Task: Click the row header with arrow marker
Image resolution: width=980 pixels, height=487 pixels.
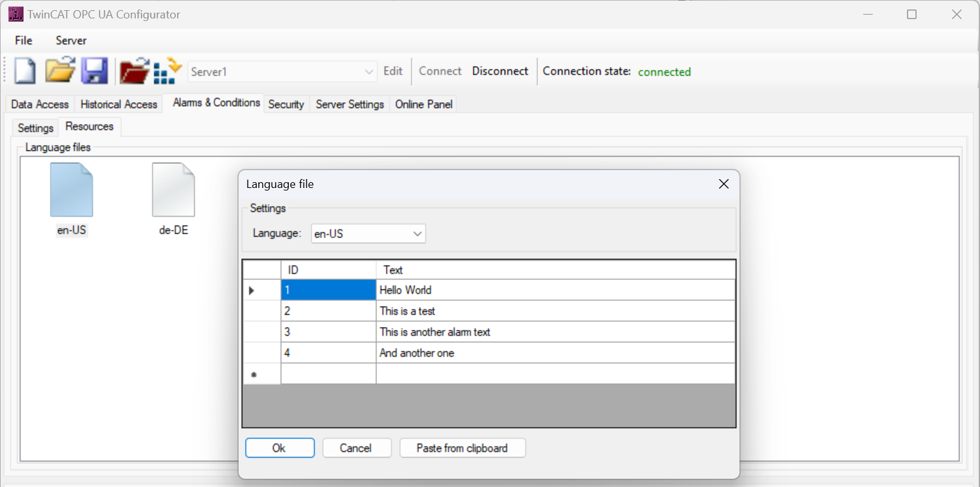Action: [262, 290]
